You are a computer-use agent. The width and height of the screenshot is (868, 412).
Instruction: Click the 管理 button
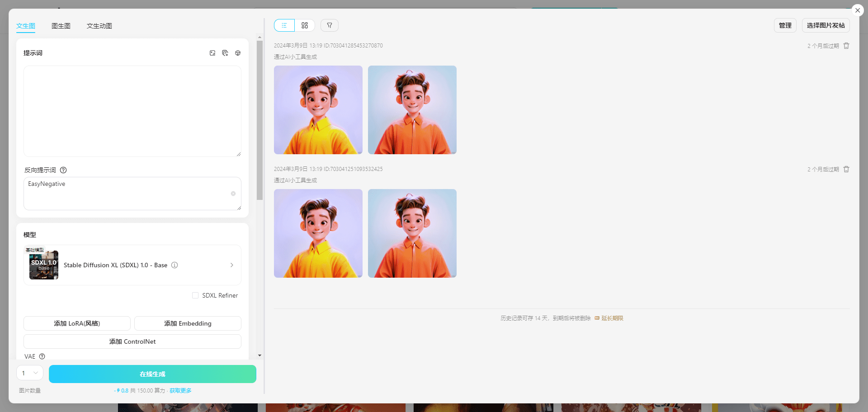point(785,25)
